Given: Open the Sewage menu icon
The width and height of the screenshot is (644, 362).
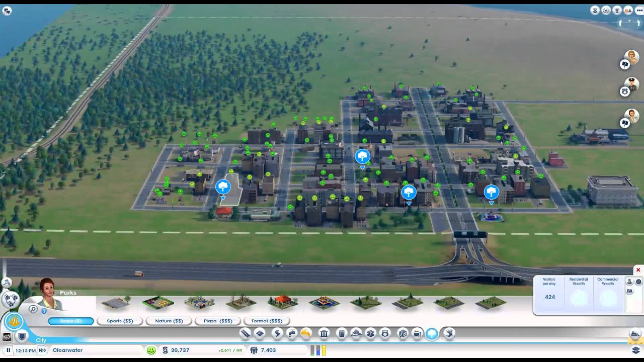Looking at the screenshot, I should tap(306, 333).
